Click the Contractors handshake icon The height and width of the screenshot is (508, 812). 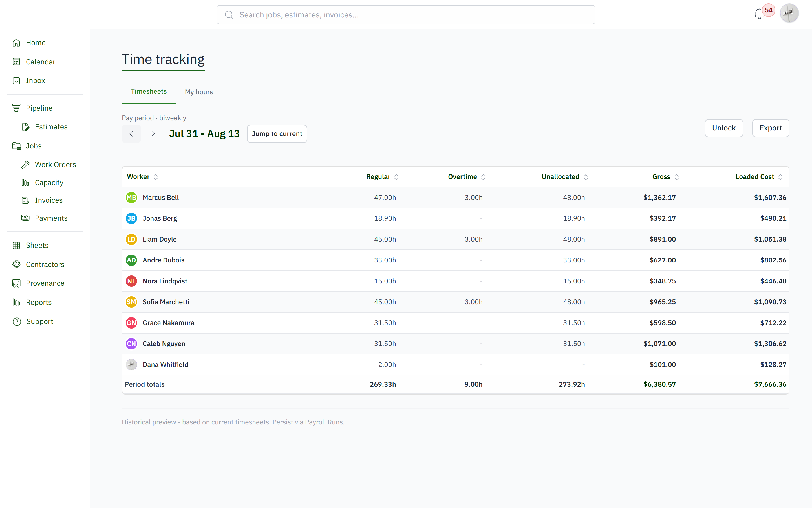pos(16,264)
